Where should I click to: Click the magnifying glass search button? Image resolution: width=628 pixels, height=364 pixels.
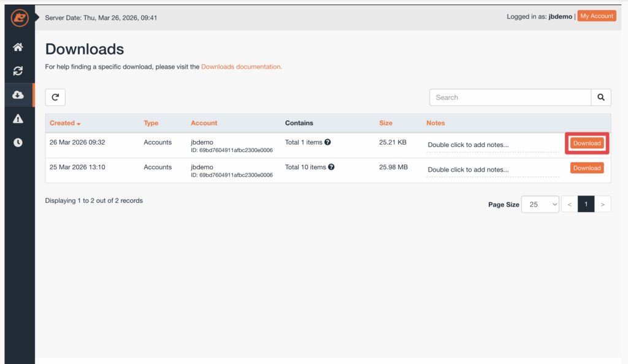(600, 97)
